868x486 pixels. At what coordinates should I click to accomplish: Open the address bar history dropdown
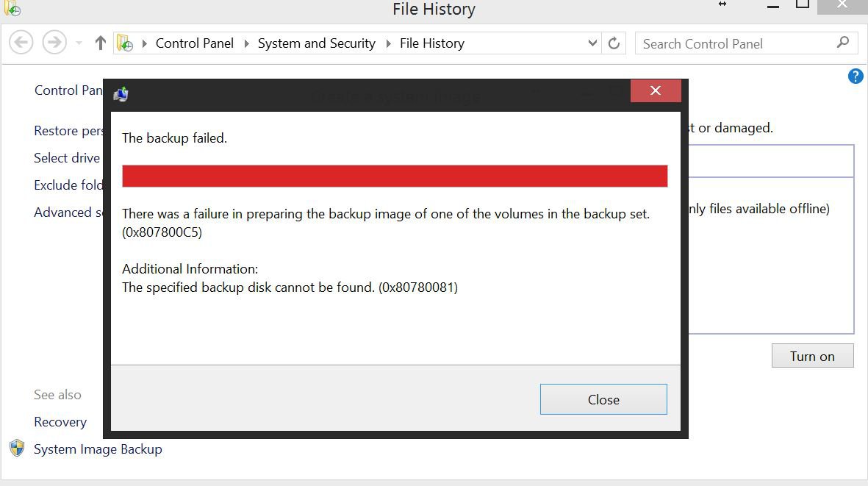tap(592, 43)
